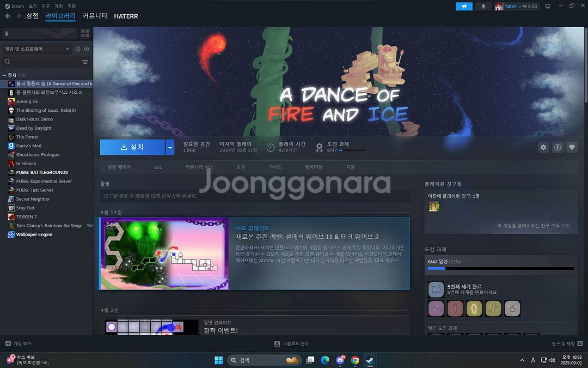588x368 pixels.
Task: Open 친구 및 채팅 panel
Action: 567,343
